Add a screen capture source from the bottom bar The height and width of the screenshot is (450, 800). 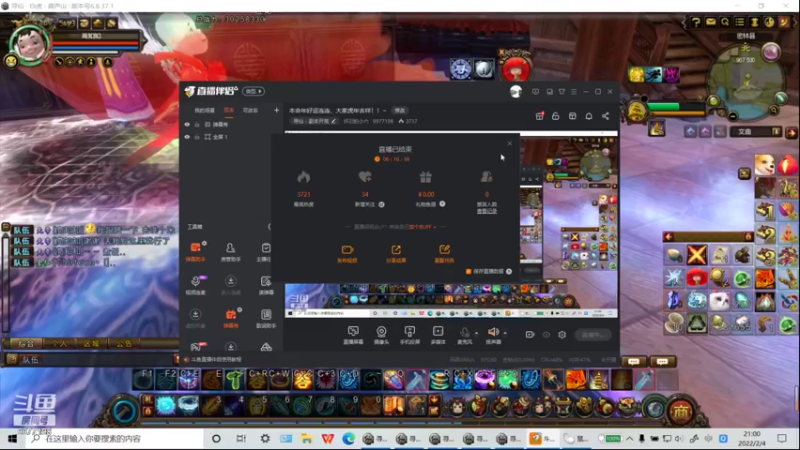click(x=353, y=335)
